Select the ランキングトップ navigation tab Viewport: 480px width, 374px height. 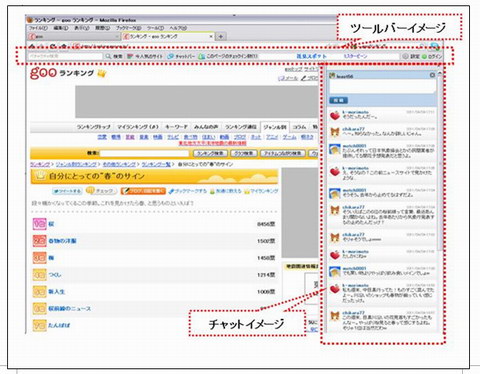click(x=94, y=127)
